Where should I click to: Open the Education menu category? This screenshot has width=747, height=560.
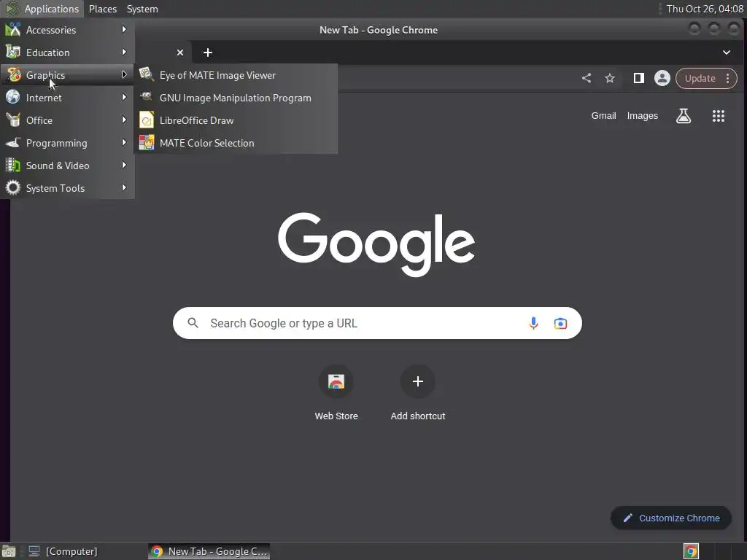[67, 52]
